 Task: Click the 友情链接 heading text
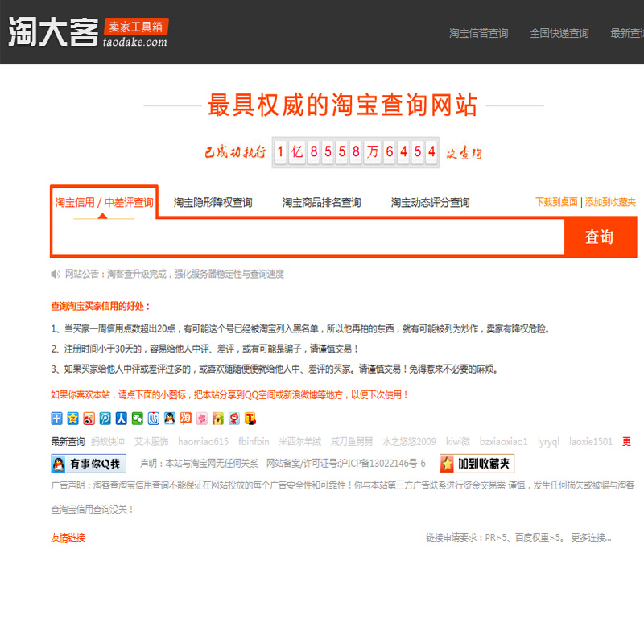pyautogui.click(x=68, y=538)
